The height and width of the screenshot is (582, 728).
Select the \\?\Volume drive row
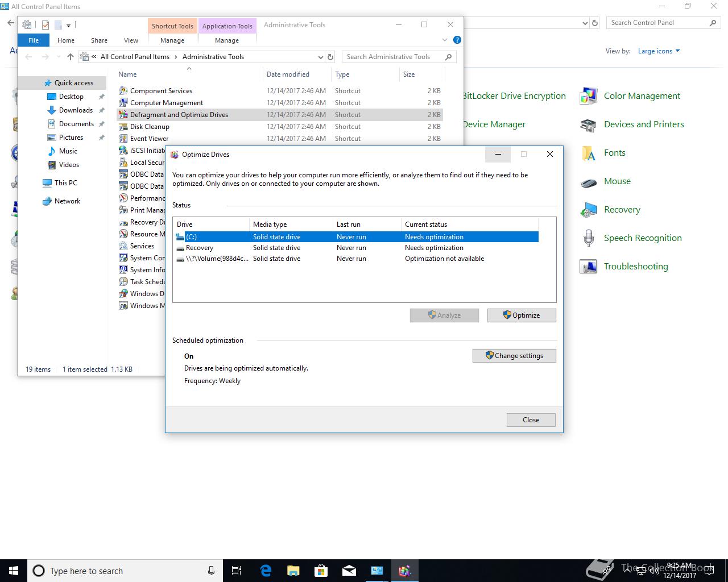(356, 259)
